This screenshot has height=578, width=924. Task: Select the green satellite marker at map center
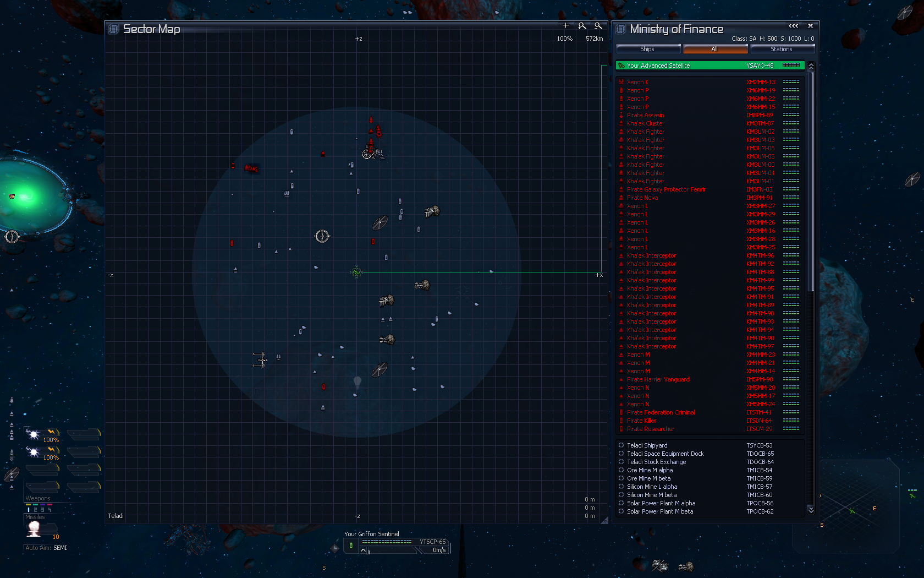pyautogui.click(x=356, y=272)
